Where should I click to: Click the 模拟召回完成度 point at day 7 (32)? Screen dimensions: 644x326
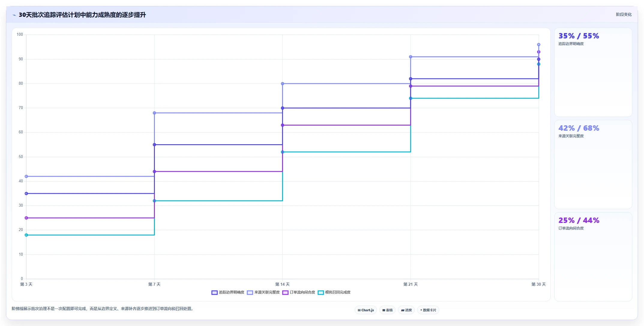tap(155, 201)
